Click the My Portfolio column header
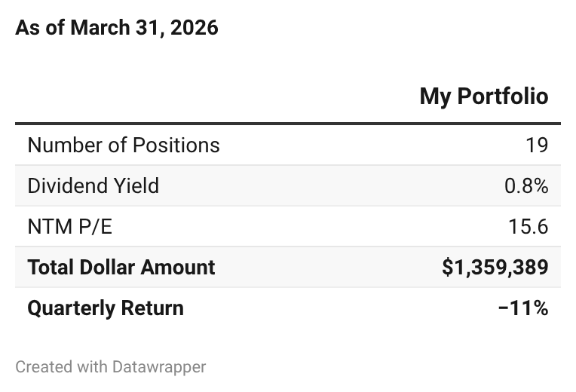The image size is (576, 392). click(484, 96)
